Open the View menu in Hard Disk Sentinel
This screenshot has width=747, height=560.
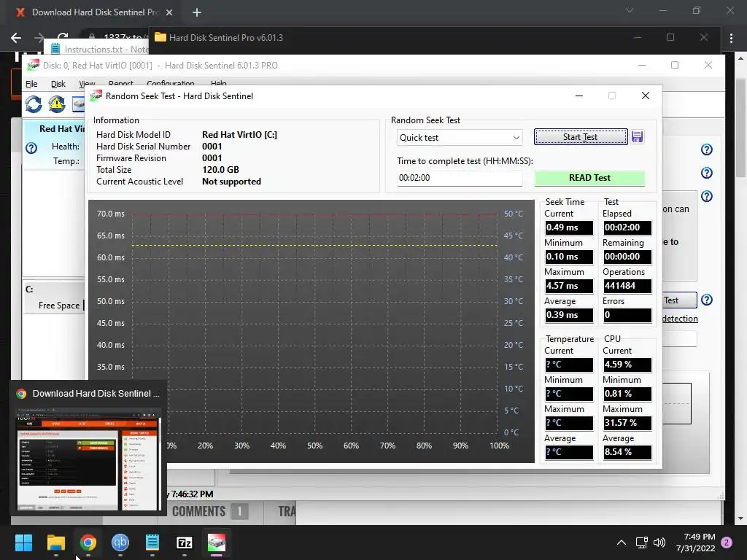pyautogui.click(x=88, y=84)
